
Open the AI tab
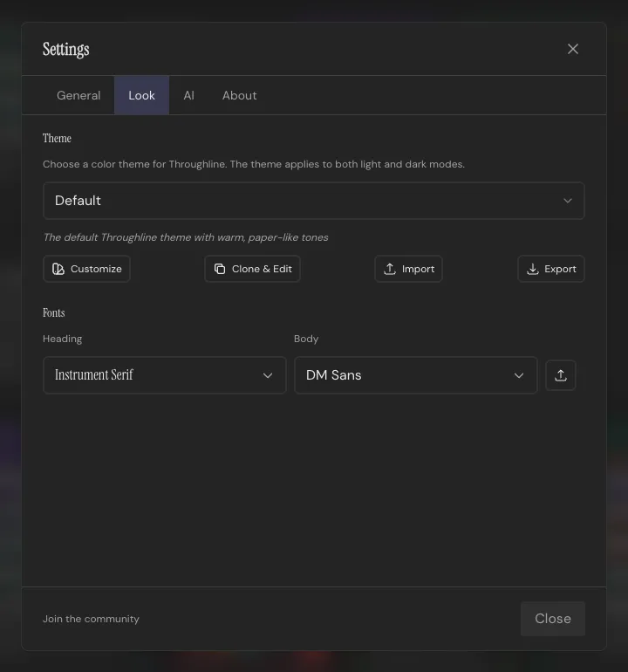coord(189,95)
